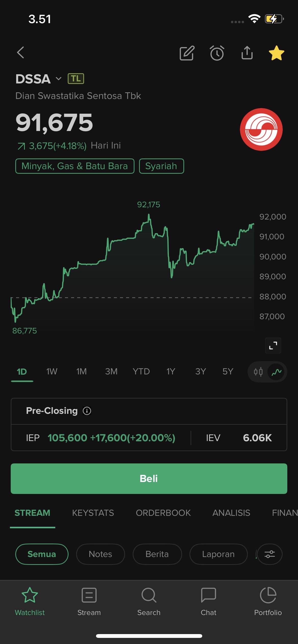Screen dimensions: 298x644
Task: Filter stream by Berita
Action: tap(157, 554)
